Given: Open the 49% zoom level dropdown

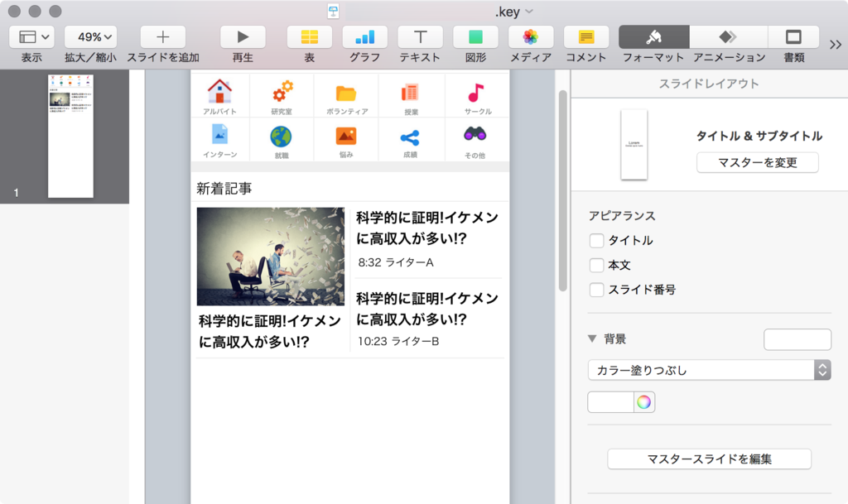Looking at the screenshot, I should 91,36.
